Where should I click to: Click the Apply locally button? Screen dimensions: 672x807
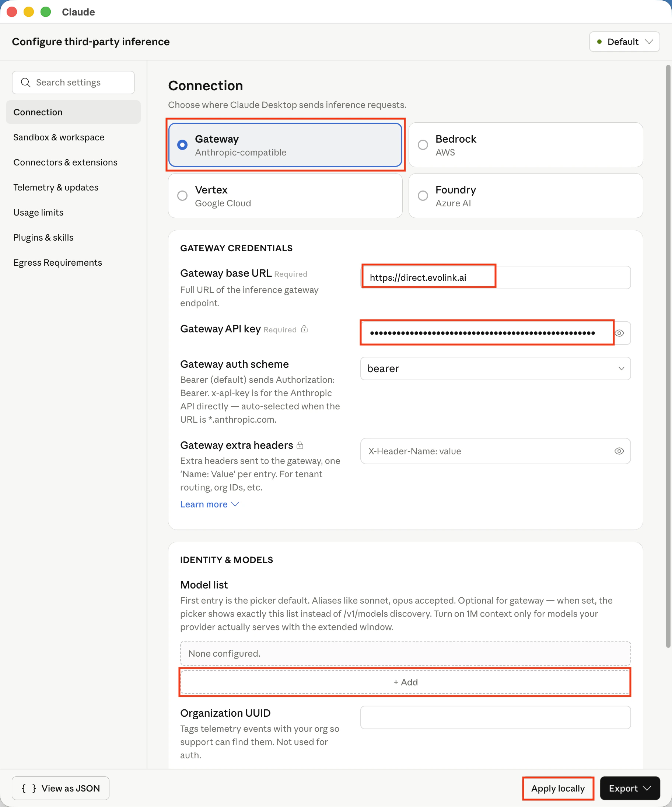[x=558, y=788]
